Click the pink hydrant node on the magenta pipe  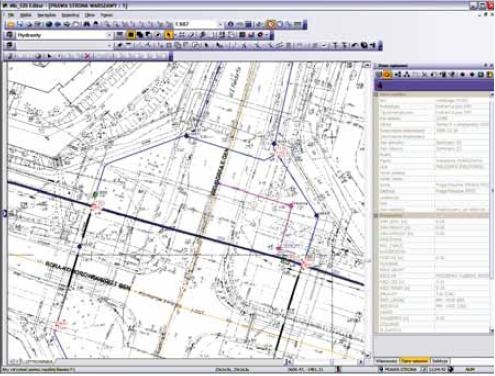(291, 206)
